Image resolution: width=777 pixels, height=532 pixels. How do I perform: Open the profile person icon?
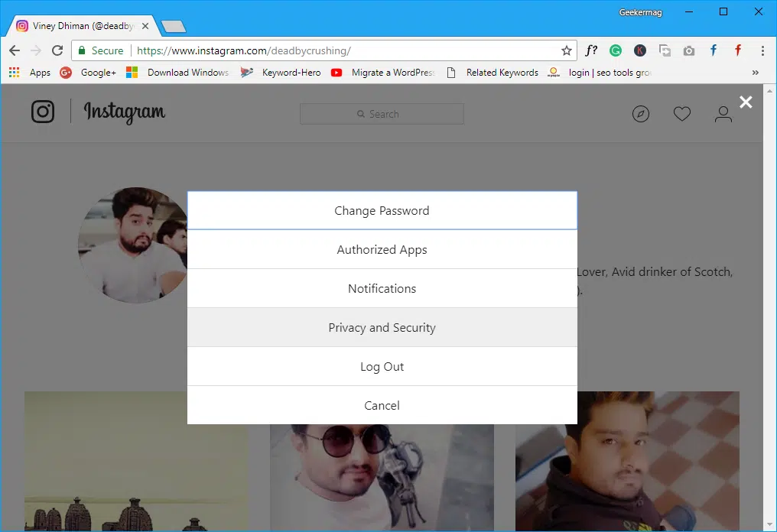click(723, 113)
